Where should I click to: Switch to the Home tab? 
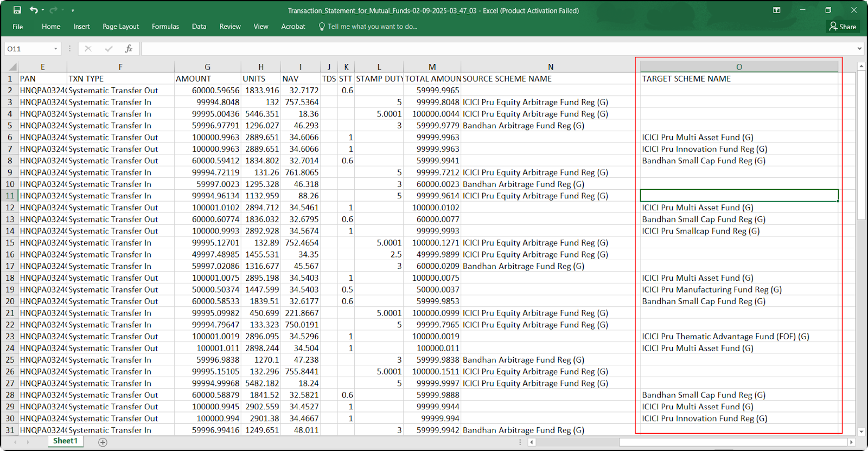pos(51,27)
